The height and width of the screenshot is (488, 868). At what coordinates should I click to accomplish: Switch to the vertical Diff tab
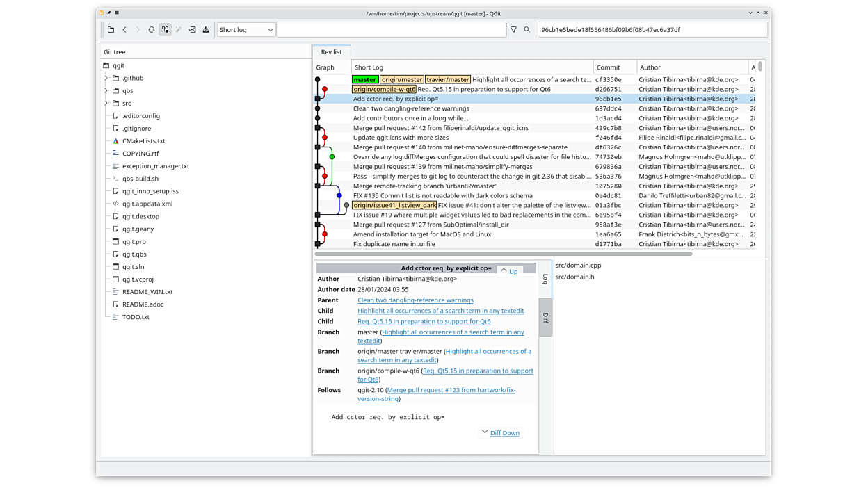point(545,318)
